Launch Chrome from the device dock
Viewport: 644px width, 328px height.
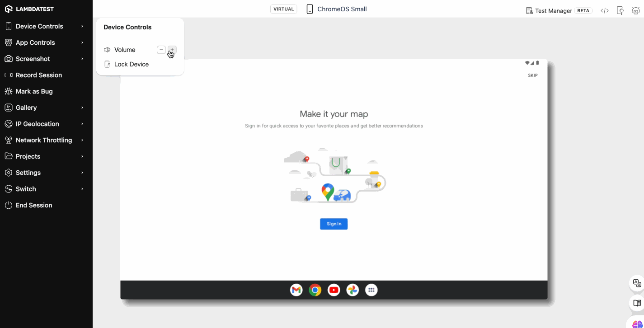pos(315,290)
